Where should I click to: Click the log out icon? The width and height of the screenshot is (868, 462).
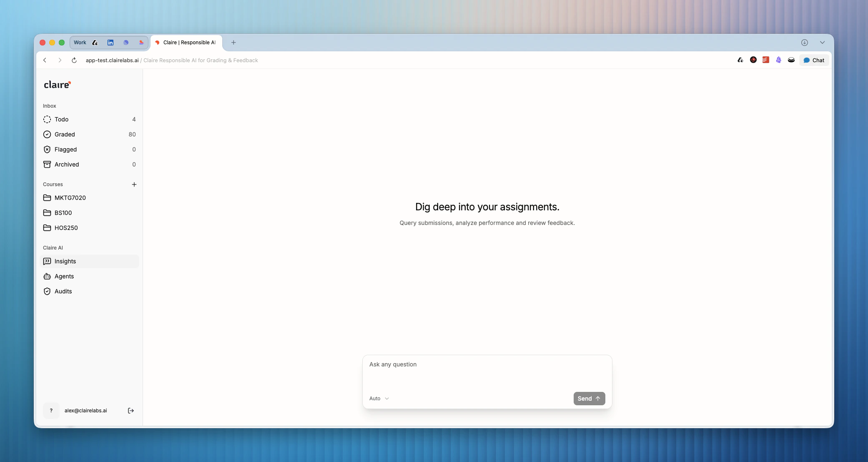[x=131, y=411]
